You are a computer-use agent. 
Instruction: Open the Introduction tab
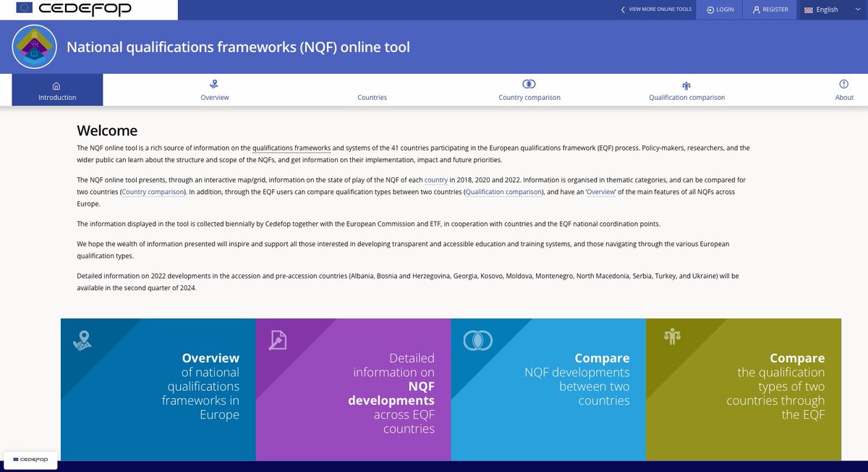pos(56,90)
